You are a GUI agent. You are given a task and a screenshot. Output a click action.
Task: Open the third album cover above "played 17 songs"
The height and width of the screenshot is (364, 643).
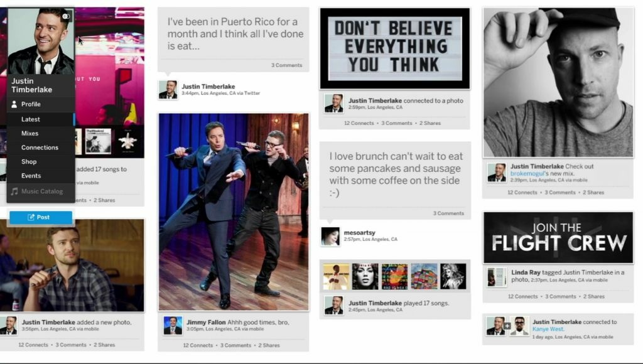(394, 277)
